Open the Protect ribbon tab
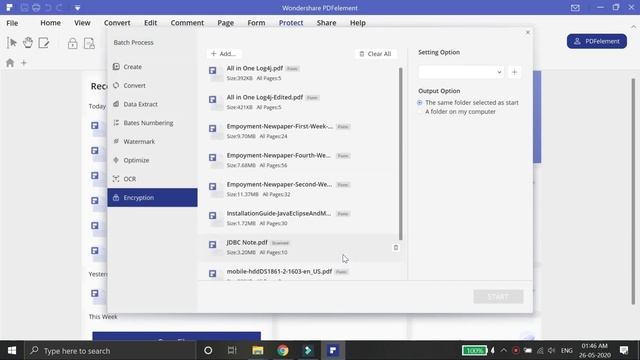 click(291, 23)
